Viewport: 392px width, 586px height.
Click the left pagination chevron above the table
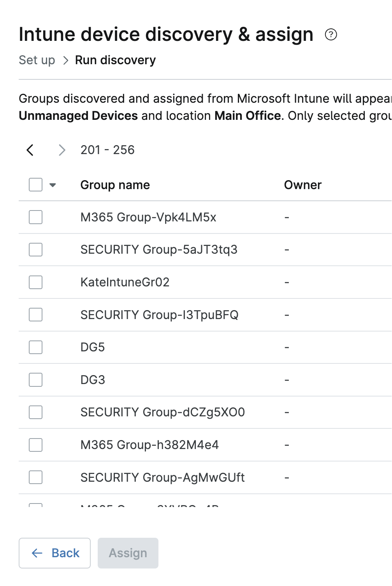click(30, 150)
